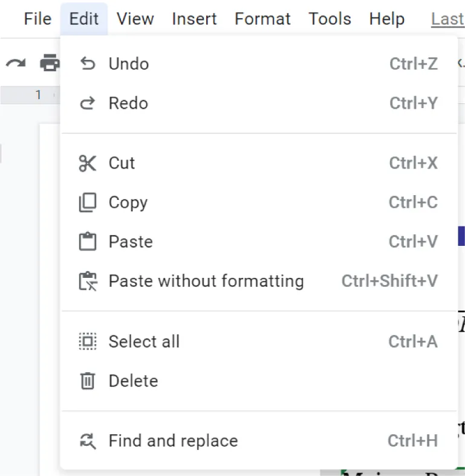The height and width of the screenshot is (476, 465).
Task: Open the Last edit history link
Action: point(447,19)
